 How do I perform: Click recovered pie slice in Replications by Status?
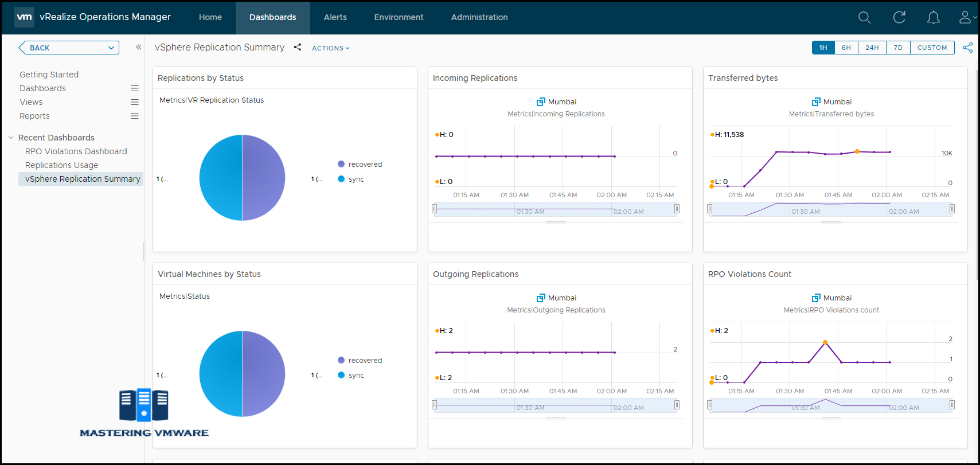click(264, 178)
